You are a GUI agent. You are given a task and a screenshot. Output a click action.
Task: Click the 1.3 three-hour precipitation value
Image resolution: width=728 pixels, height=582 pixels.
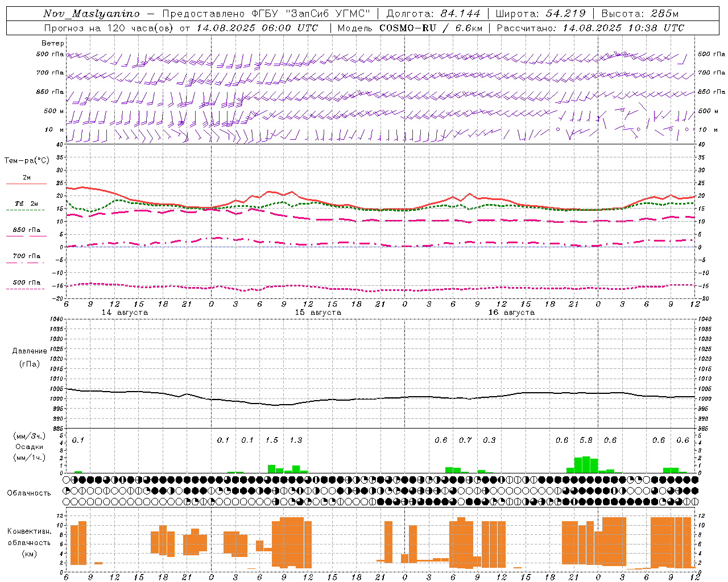[x=296, y=440]
